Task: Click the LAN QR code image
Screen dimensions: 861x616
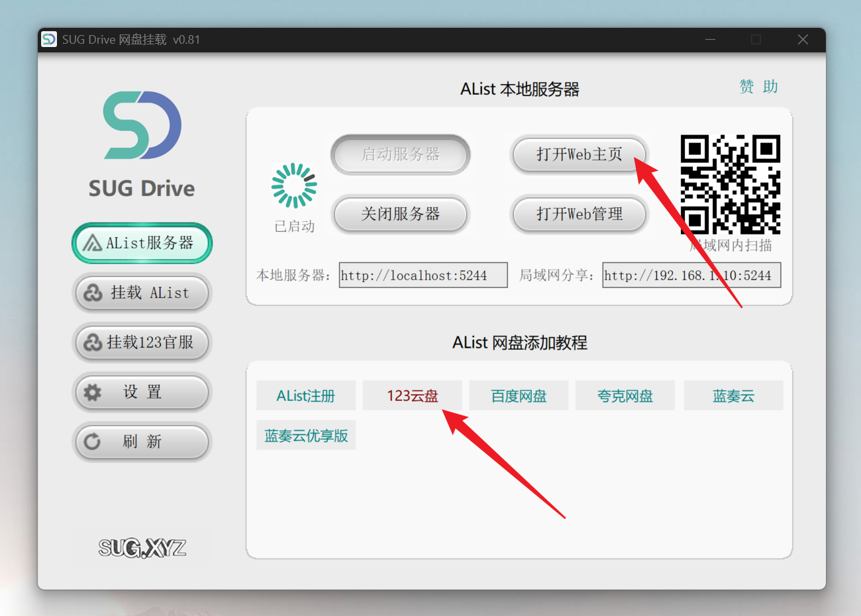Action: [730, 184]
